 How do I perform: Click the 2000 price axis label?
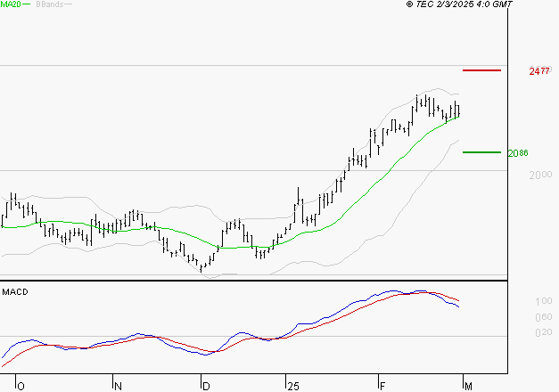click(x=540, y=175)
